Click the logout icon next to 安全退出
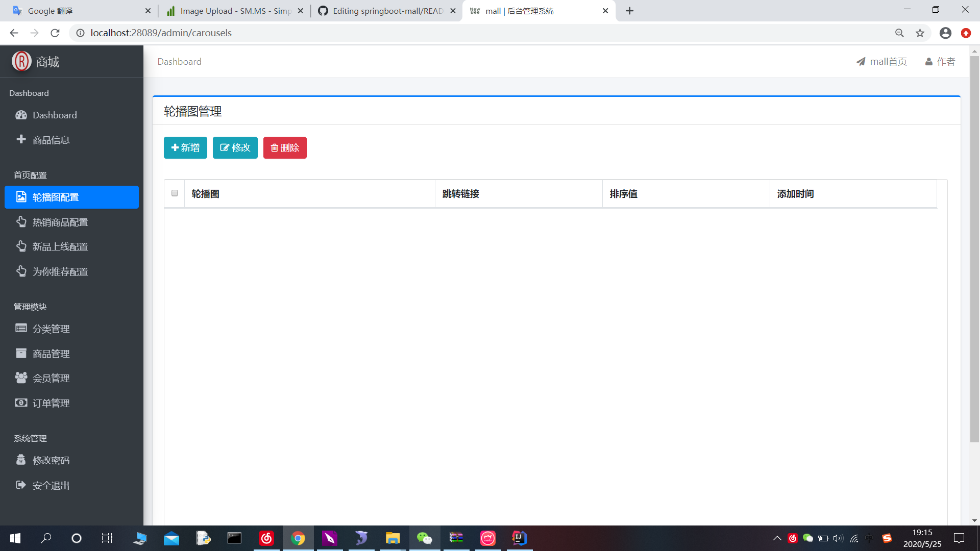Screen dimensions: 980x551 [x=21, y=485]
